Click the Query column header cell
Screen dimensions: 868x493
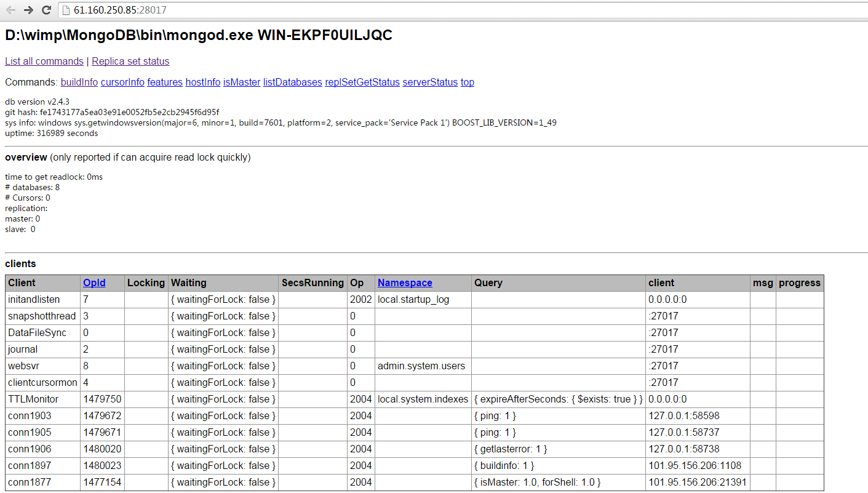click(x=559, y=283)
